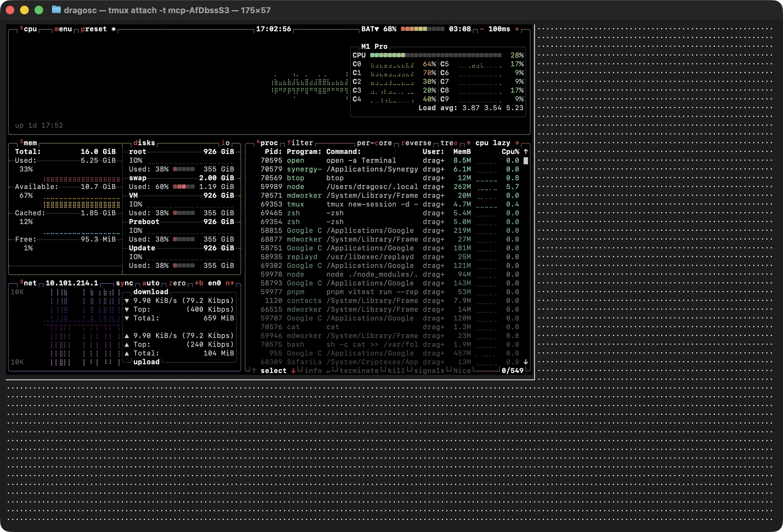This screenshot has height=532, width=783.
Task: Toggle reverse sorting order
Action: [416, 143]
